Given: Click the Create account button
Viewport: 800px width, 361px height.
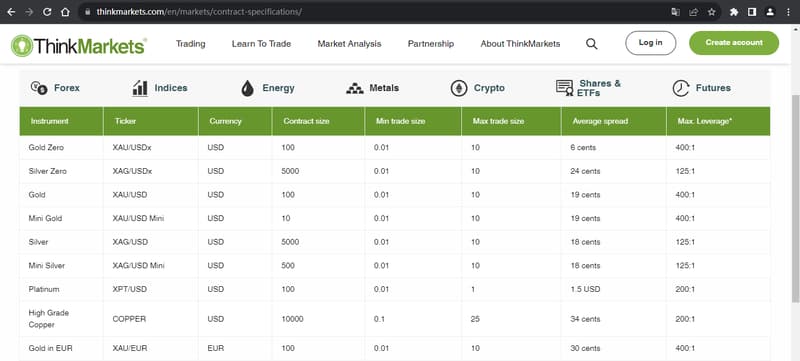Looking at the screenshot, I should click(x=734, y=43).
